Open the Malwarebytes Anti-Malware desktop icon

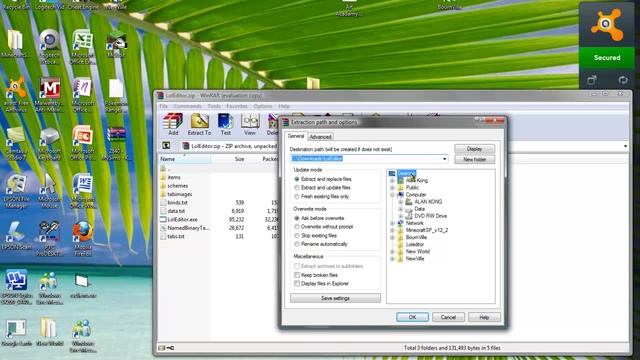point(49,94)
